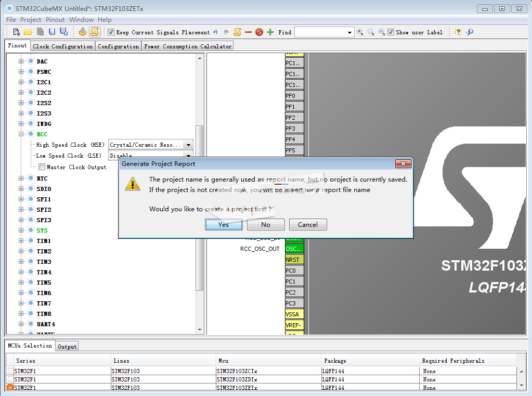Expand the TIM1 tree node
Viewport: 532px width, 396px height.
(x=21, y=241)
